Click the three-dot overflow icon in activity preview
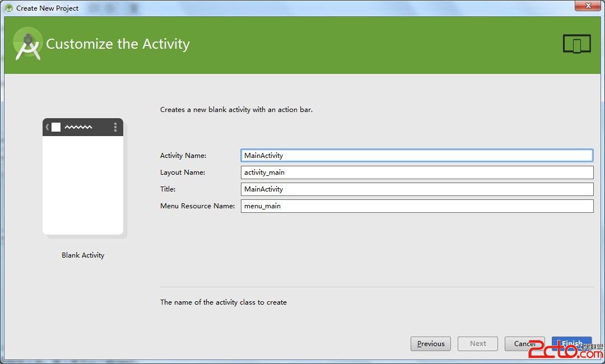Screen dimensions: 605x364 click(115, 127)
